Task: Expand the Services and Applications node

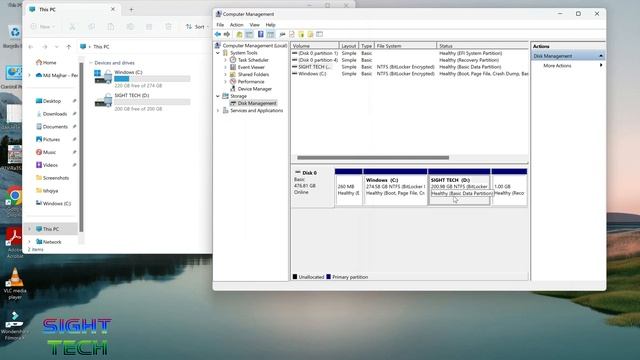Action: 218,111
